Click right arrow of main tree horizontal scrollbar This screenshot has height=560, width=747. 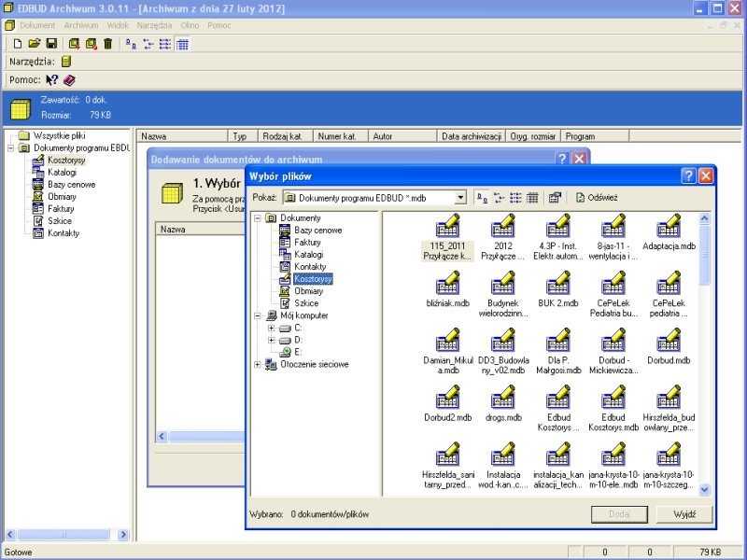click(123, 535)
